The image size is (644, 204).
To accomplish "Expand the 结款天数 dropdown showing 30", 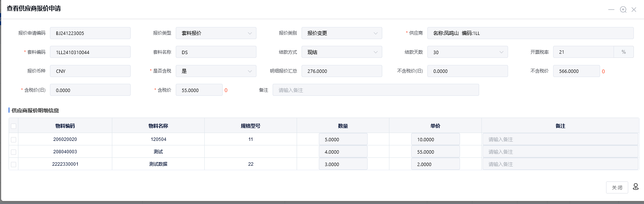I will 468,52.
